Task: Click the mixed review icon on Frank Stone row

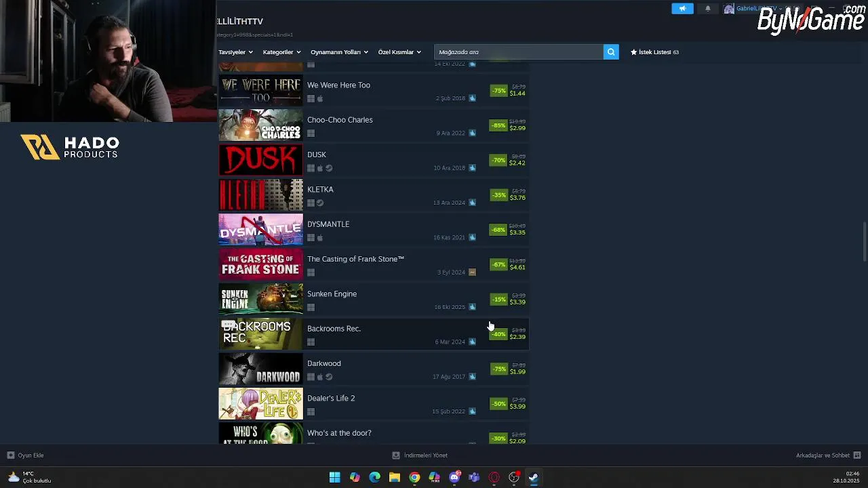Action: [x=473, y=272]
